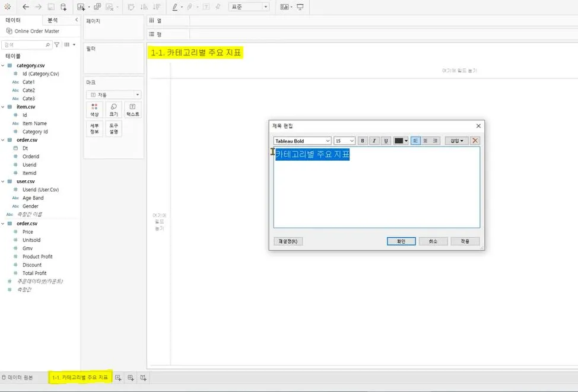
Task: Click the 적용 button
Action: tap(465, 241)
